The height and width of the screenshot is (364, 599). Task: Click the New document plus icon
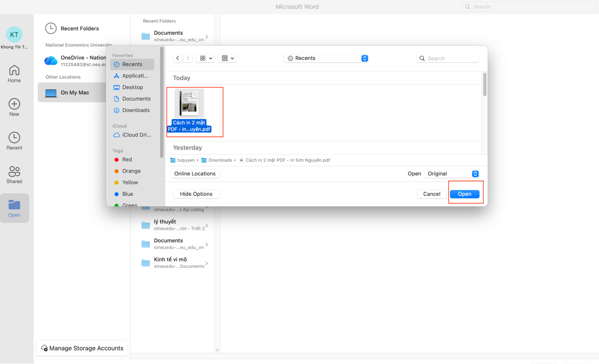coord(14,107)
